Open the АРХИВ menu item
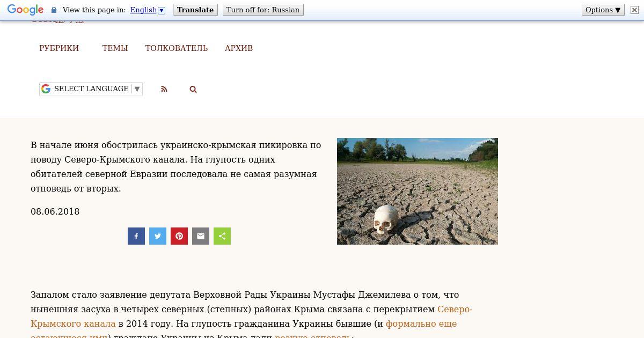The width and height of the screenshot is (644, 338). [x=239, y=48]
